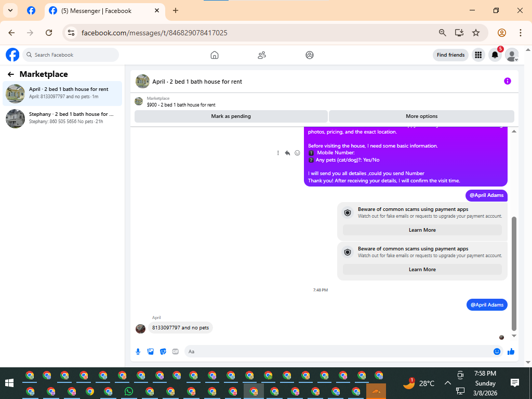Switch to first Facebook tab
This screenshot has height=399, width=532.
pyautogui.click(x=31, y=10)
